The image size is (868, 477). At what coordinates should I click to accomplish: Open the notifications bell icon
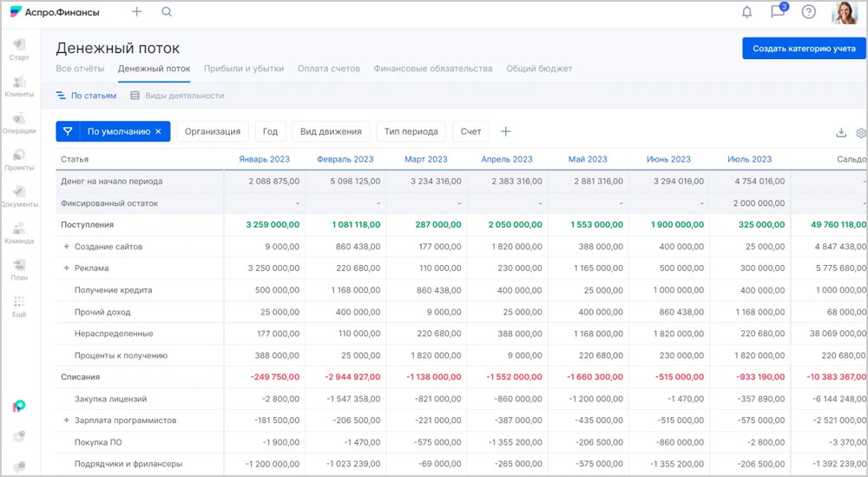click(x=746, y=12)
